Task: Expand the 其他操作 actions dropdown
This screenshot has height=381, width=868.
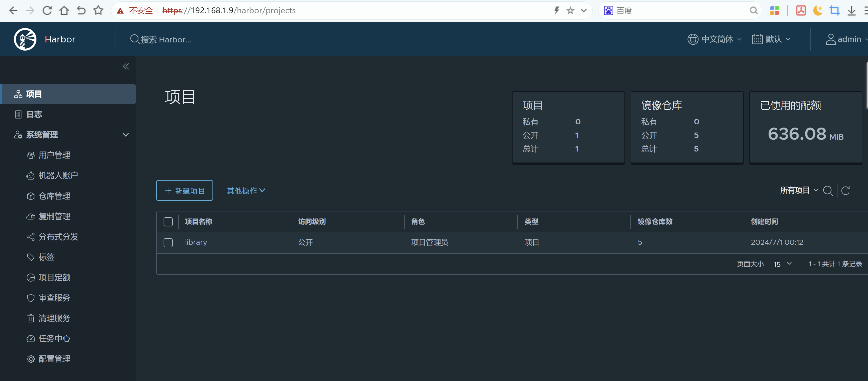Action: 246,190
